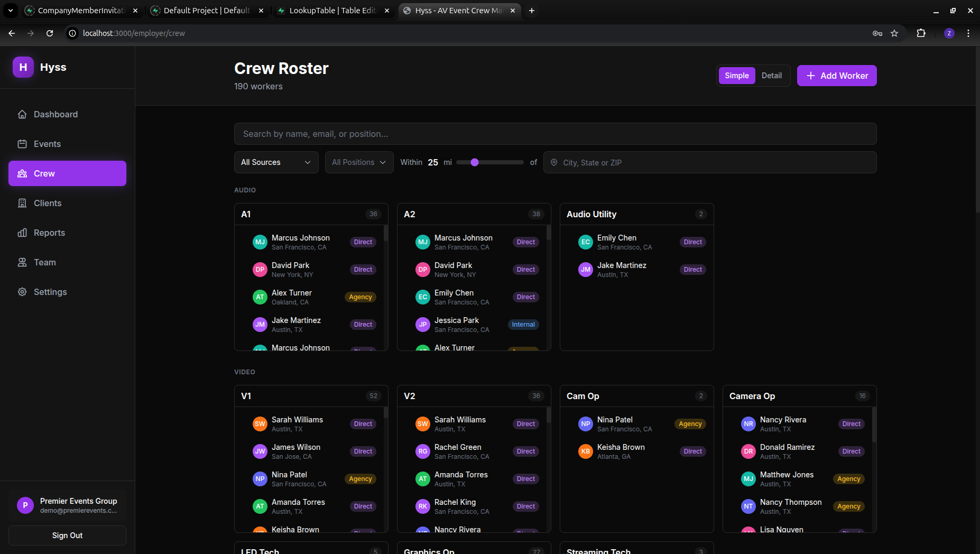Open the browser extensions puzzle icon

tap(921, 33)
